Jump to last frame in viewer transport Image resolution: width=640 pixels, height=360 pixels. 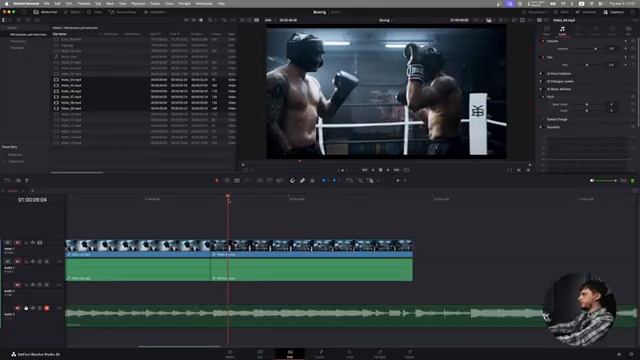point(396,170)
